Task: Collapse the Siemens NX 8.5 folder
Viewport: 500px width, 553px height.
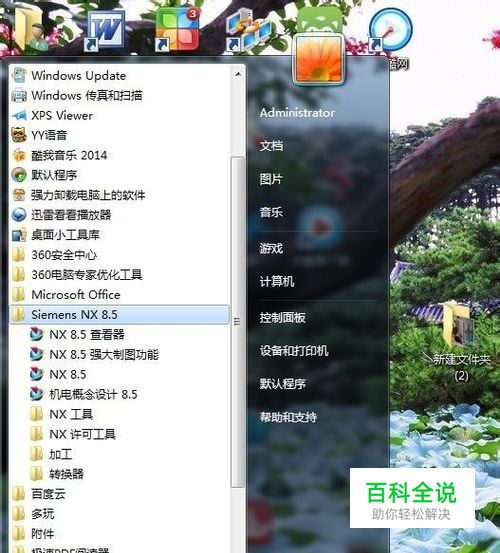Action: pyautogui.click(x=120, y=315)
